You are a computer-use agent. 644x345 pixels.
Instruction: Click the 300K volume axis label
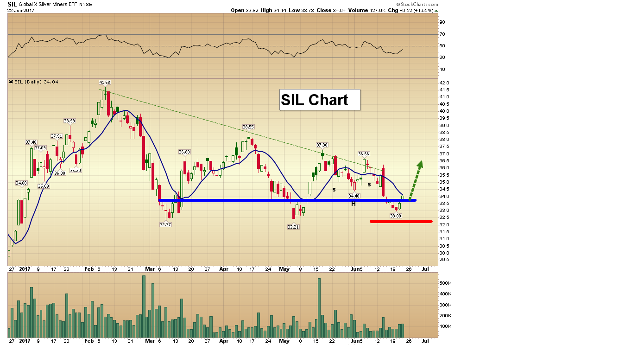pyautogui.click(x=446, y=305)
